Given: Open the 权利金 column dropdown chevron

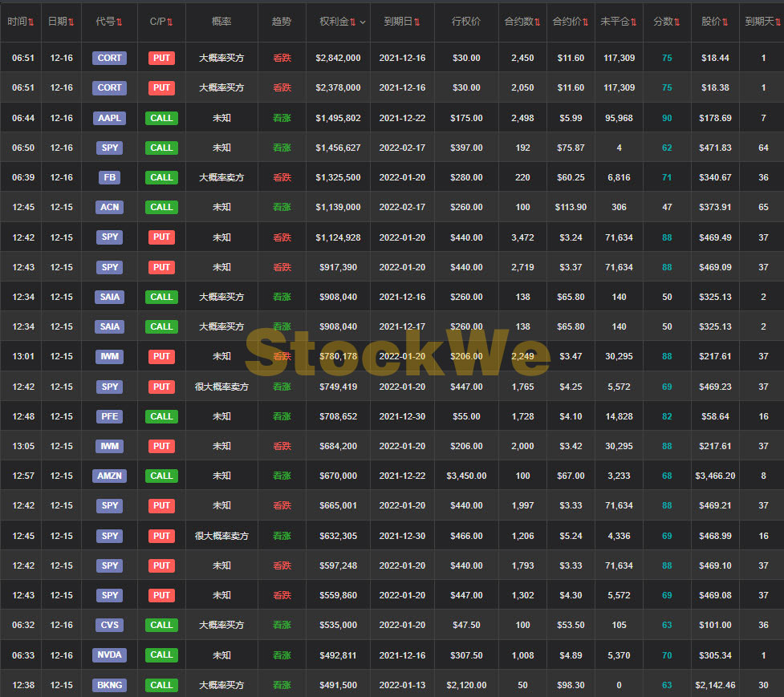Looking at the screenshot, I should 363,22.
